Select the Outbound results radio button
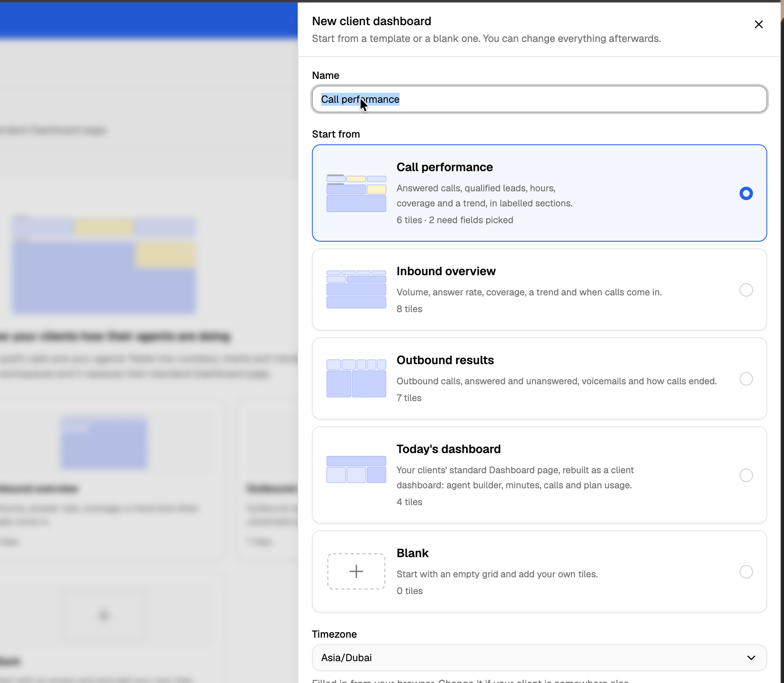The height and width of the screenshot is (683, 784). pos(746,379)
